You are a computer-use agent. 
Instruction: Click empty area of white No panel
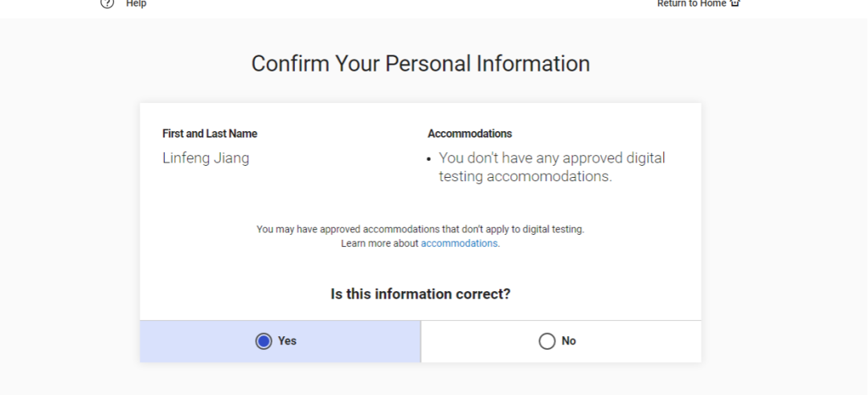(643, 341)
